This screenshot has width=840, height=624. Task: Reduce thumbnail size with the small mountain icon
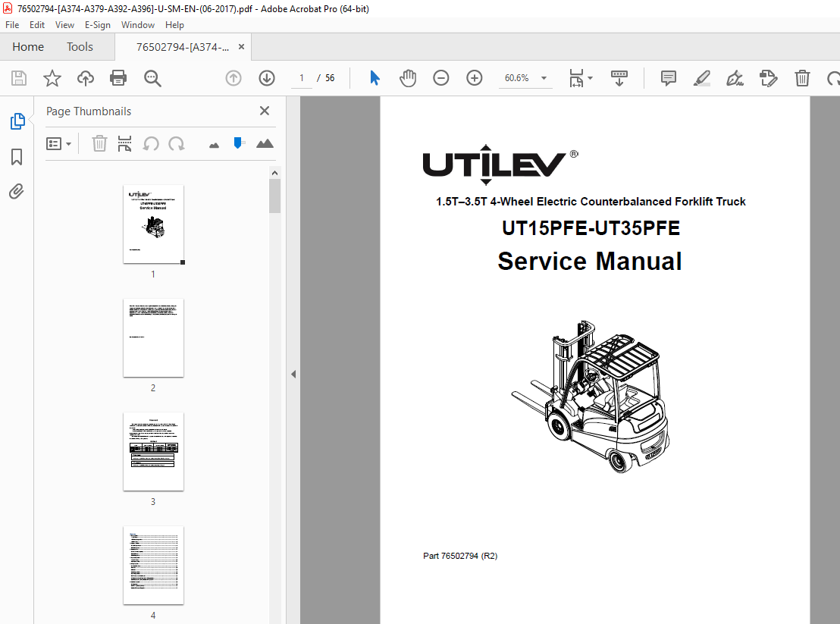(214, 145)
